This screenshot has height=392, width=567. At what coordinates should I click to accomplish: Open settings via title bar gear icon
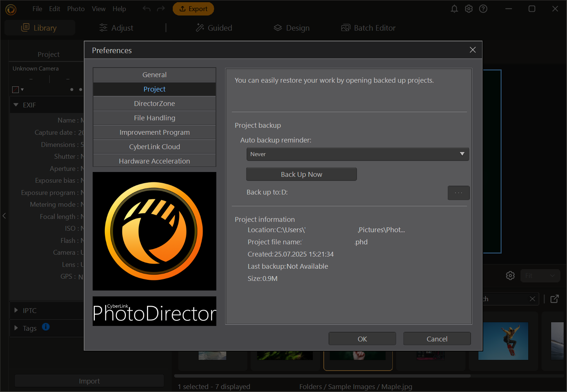[469, 9]
